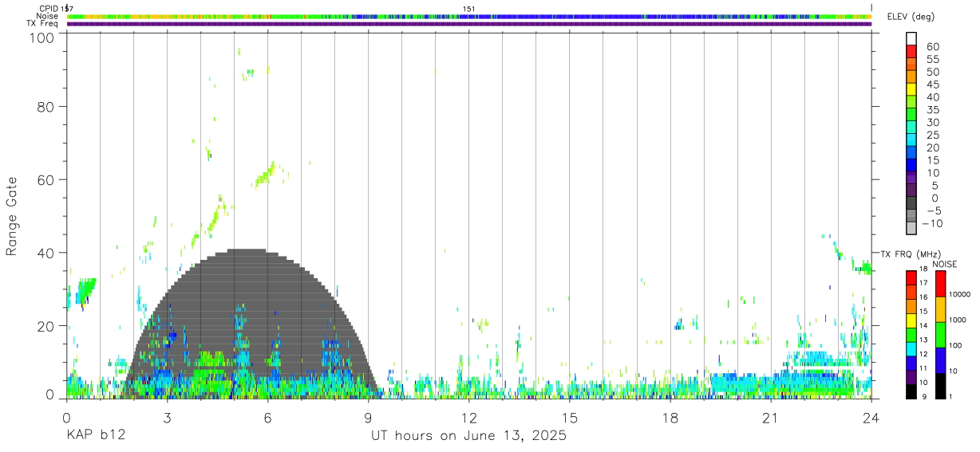Pick the orange segment of the NOISE colorbar
Image resolution: width=980 pixels, height=452 pixels.
[x=941, y=309]
